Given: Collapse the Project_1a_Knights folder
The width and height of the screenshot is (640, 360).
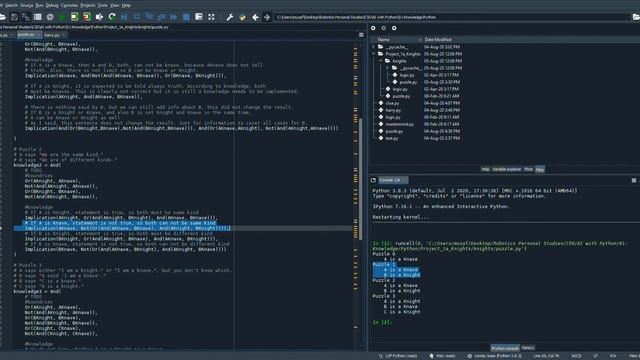Looking at the screenshot, I should click(374, 54).
